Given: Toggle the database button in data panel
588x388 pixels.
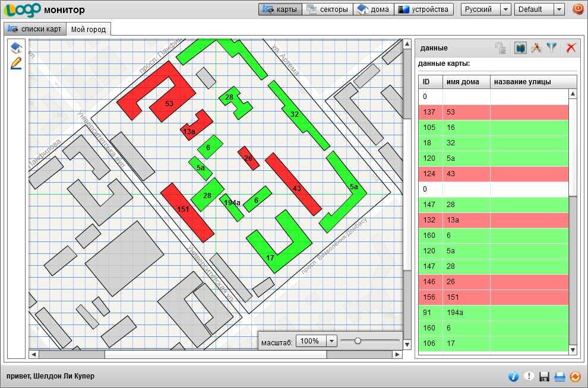Looking at the screenshot, I should [x=520, y=48].
